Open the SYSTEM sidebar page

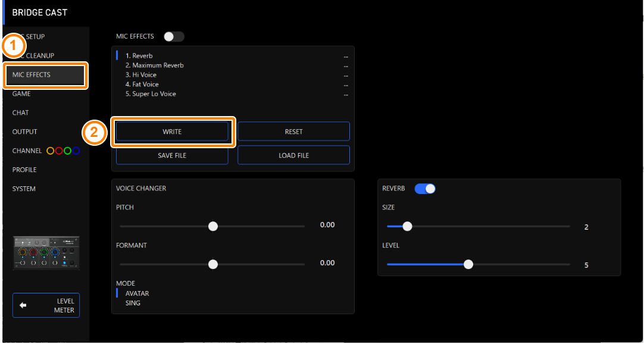24,189
